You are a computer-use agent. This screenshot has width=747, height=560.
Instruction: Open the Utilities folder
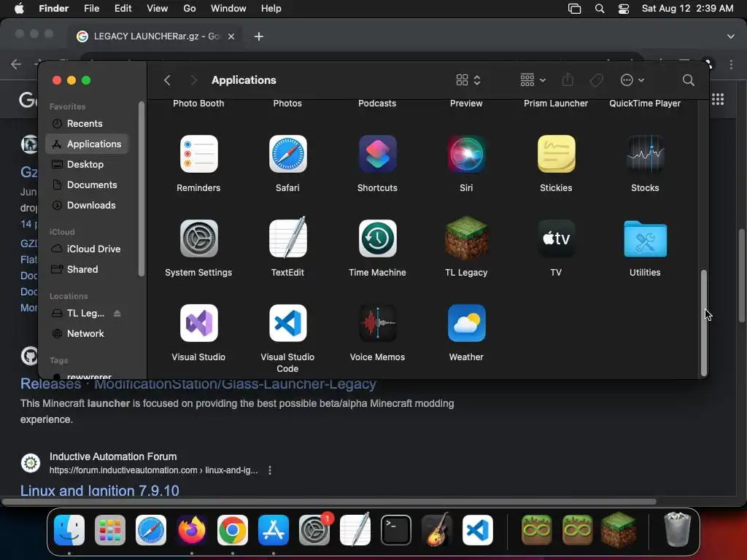point(645,238)
